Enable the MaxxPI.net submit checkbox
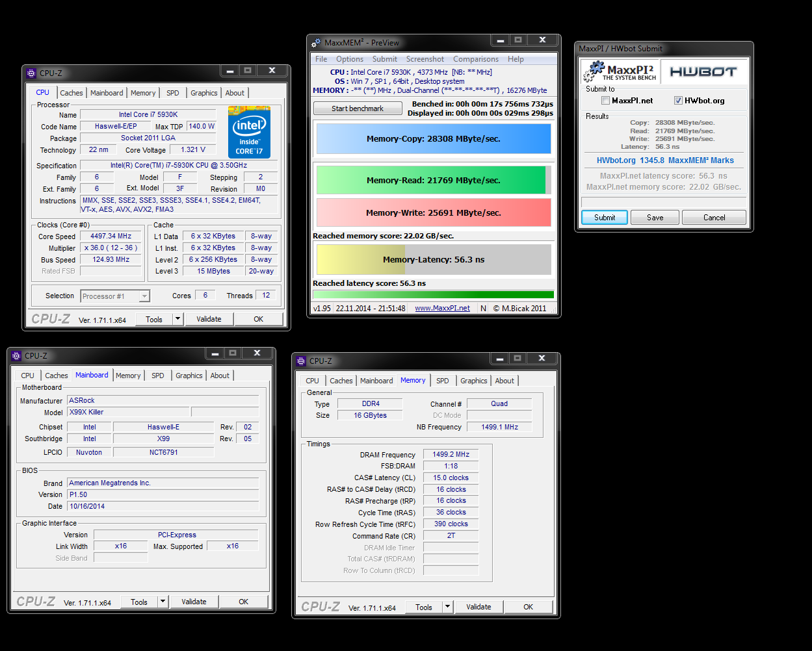Image resolution: width=812 pixels, height=651 pixels. (605, 101)
